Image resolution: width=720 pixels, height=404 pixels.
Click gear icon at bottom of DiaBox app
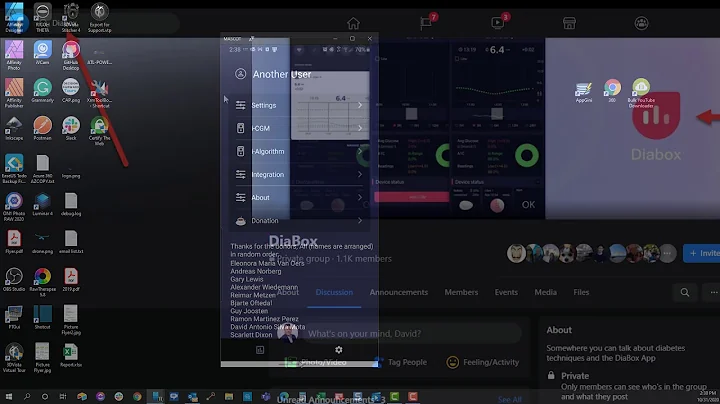tap(338, 350)
